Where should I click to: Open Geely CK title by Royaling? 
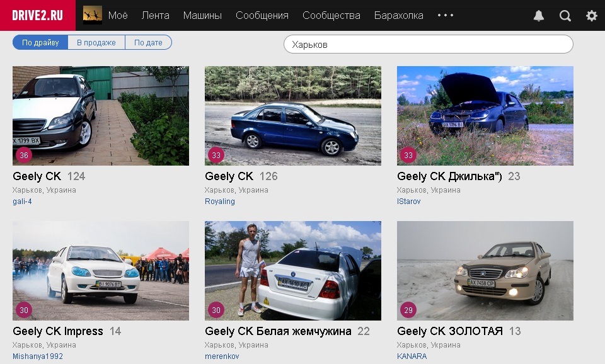tap(229, 176)
